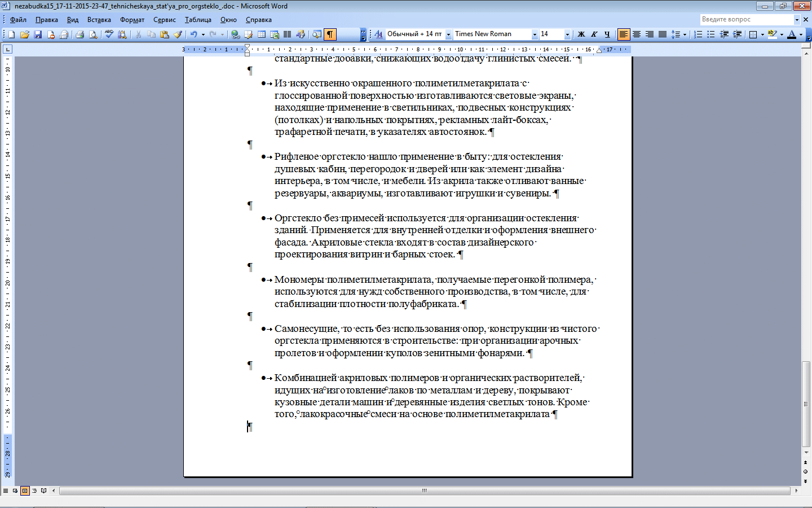Image resolution: width=812 pixels, height=508 pixels.
Task: Click the Save floppy disk icon
Action: pos(38,34)
